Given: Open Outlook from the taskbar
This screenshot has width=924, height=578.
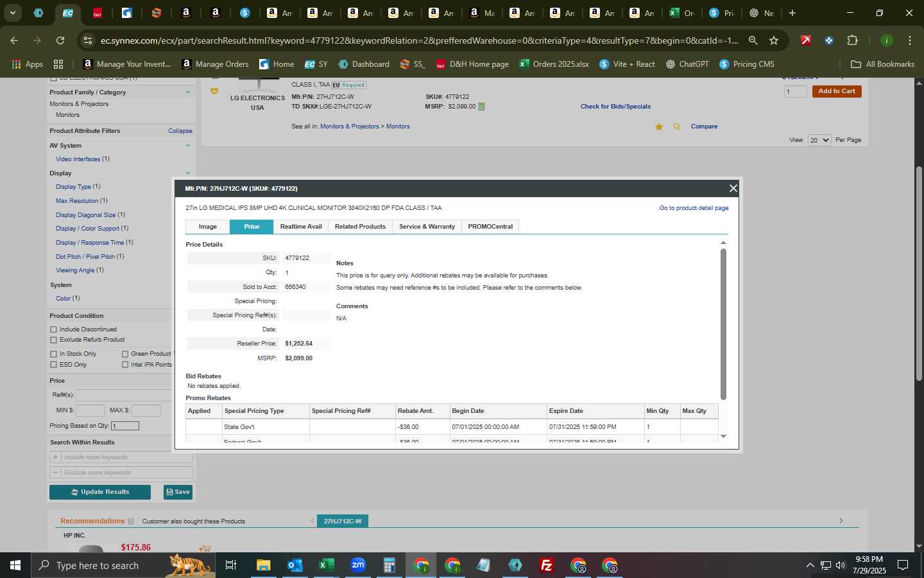Looking at the screenshot, I should pos(295,565).
